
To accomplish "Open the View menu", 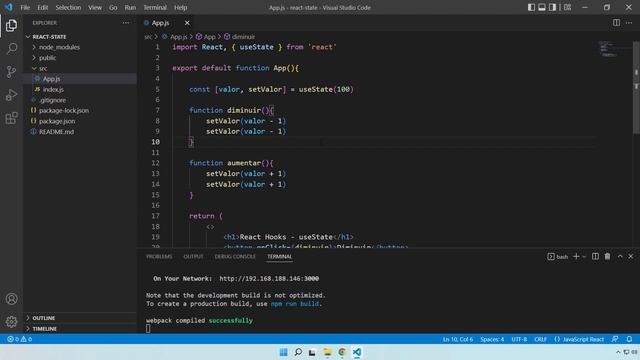I will pos(95,7).
